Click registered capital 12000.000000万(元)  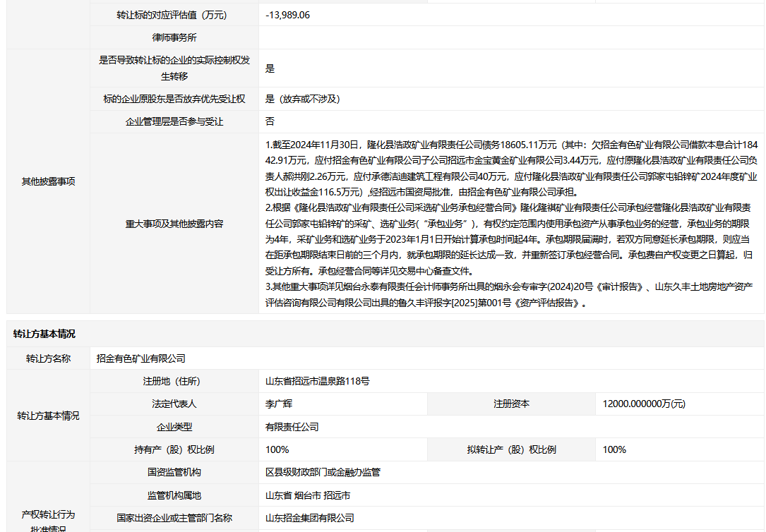(x=643, y=404)
